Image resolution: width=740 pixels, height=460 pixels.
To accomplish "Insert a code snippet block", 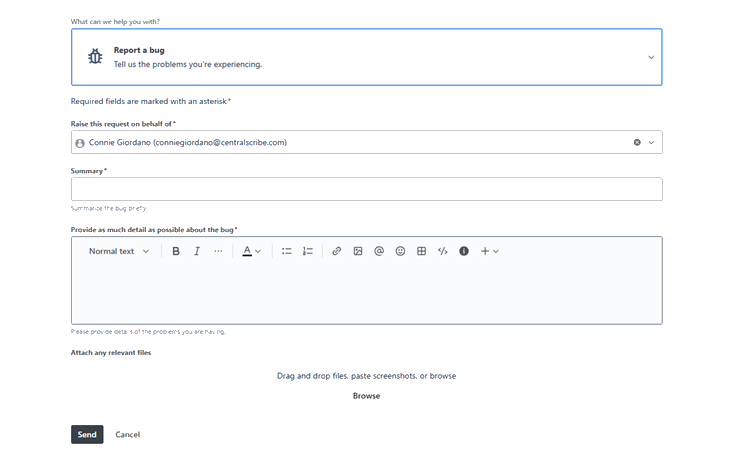I will coord(443,251).
